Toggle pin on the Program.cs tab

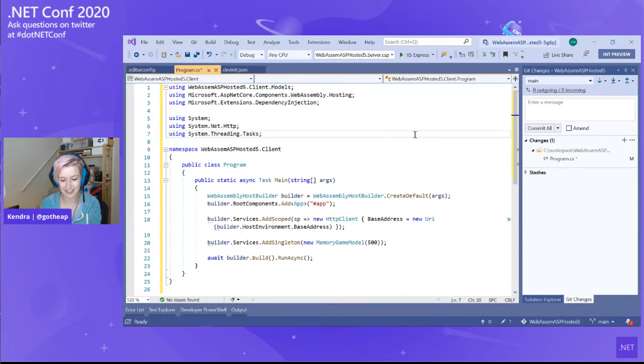[208, 70]
